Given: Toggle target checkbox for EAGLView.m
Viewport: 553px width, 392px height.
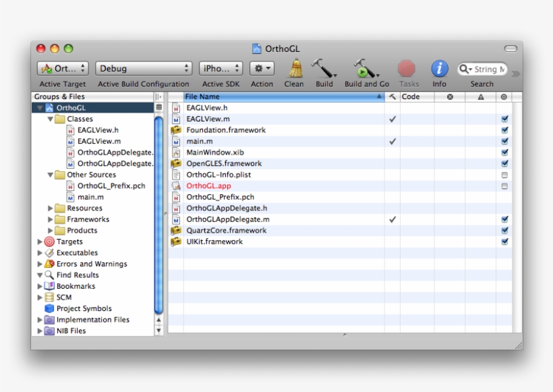Looking at the screenshot, I should pyautogui.click(x=504, y=119).
